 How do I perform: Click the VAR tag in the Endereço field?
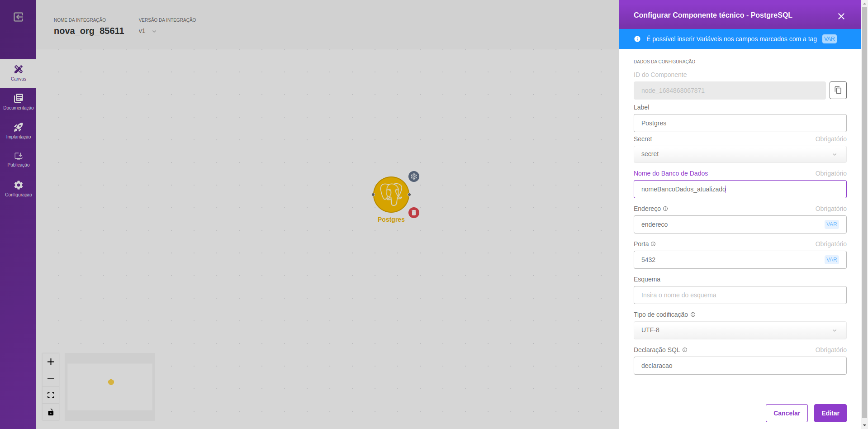click(x=832, y=224)
